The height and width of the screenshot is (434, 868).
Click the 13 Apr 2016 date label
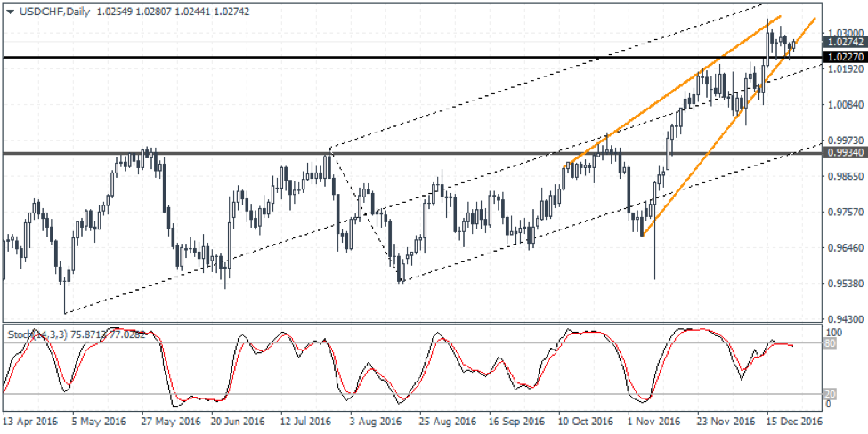point(33,422)
